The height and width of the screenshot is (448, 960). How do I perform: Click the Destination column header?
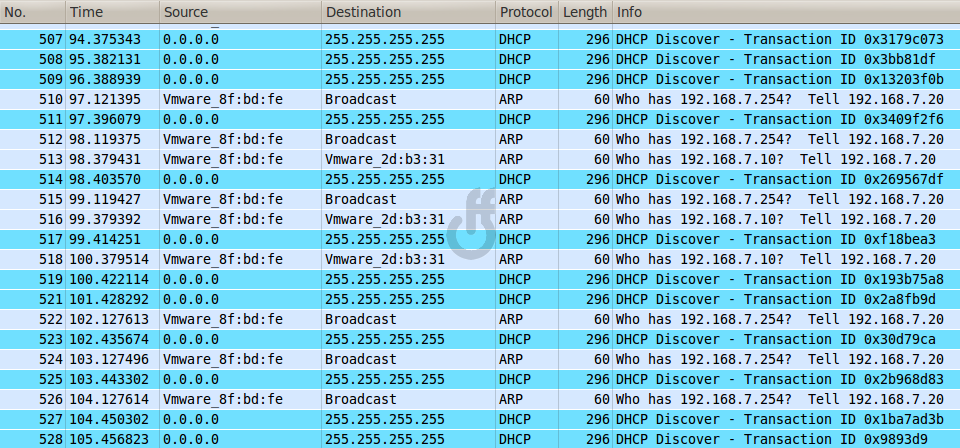coord(408,12)
